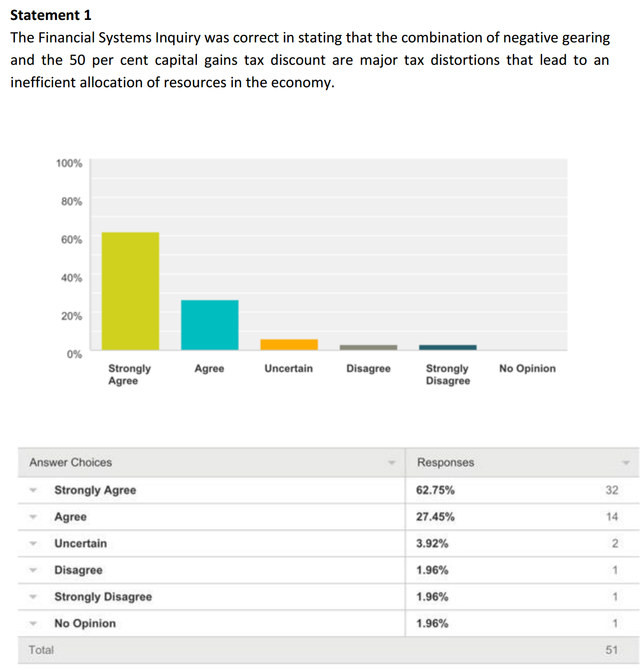This screenshot has width=644, height=670.
Task: Click the 62.75% response value
Action: [x=435, y=490]
